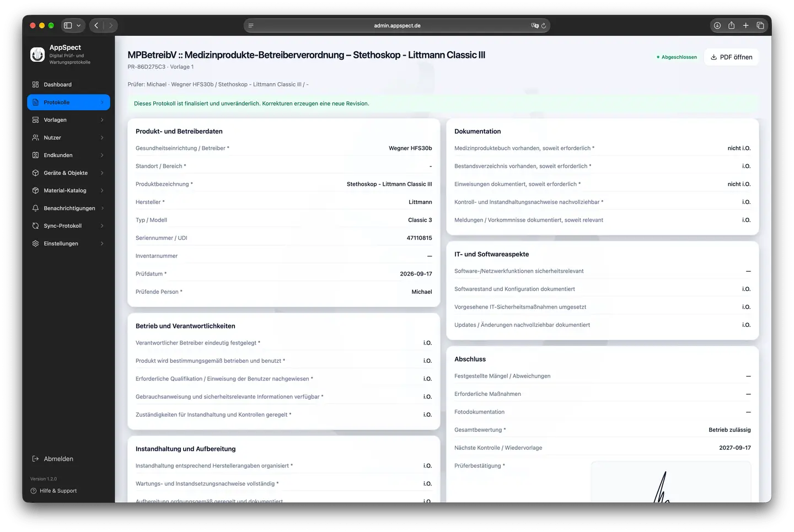
Task: Click the serial number value 47110815
Action: click(419, 238)
